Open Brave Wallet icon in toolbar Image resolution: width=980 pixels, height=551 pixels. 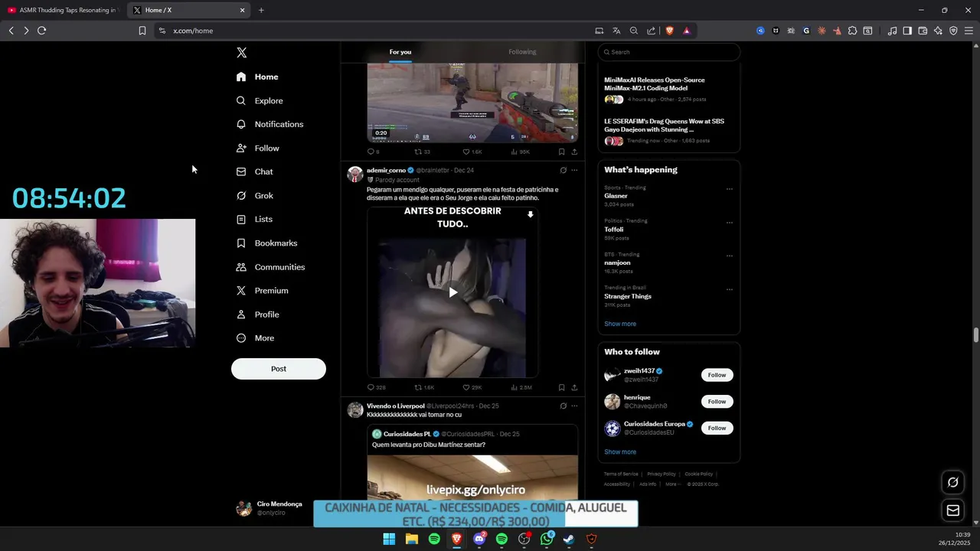(923, 31)
